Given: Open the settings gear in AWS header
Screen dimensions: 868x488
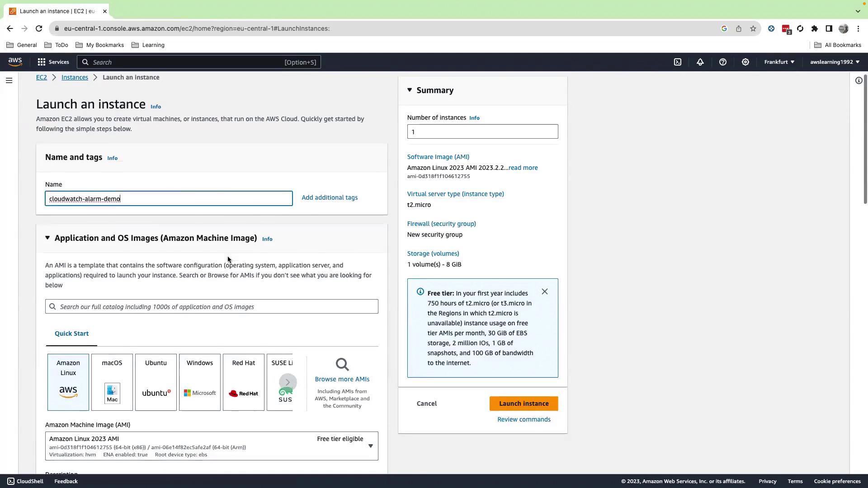Looking at the screenshot, I should pyautogui.click(x=745, y=62).
